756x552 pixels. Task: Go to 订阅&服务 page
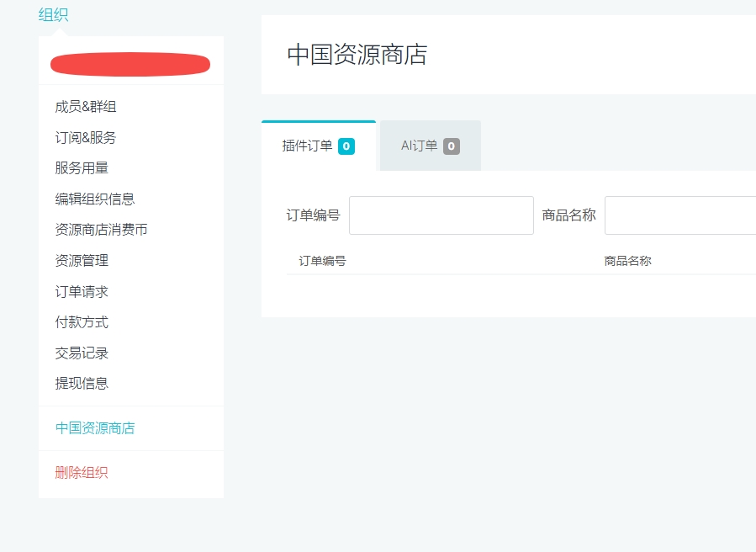click(86, 137)
